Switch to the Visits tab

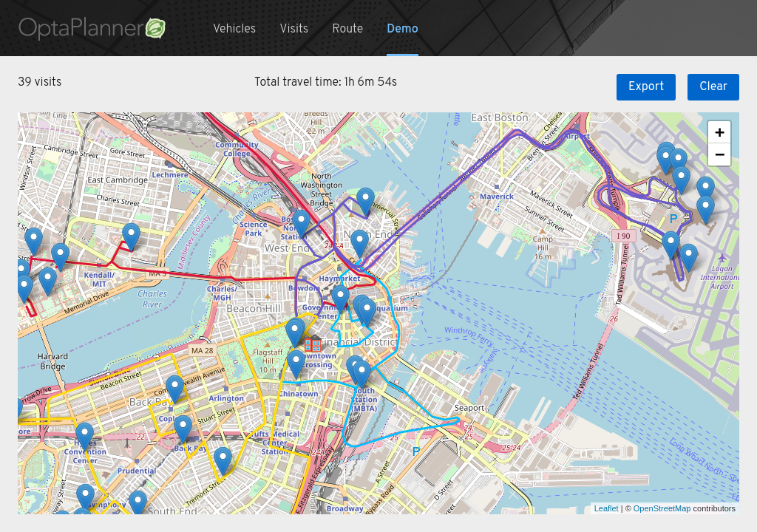pos(293,29)
